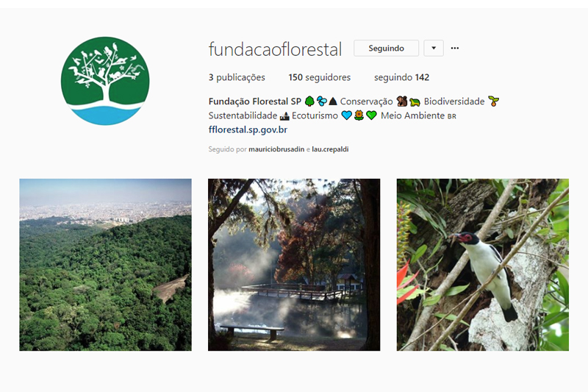Click the green heart emoji in bio
The image size is (588, 392).
371,115
